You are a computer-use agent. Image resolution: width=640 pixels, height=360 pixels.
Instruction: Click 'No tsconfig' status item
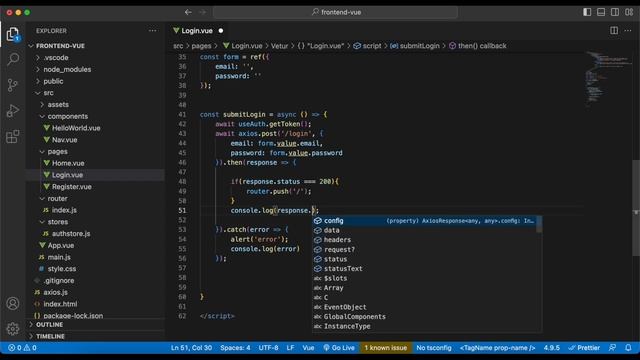[x=434, y=348]
